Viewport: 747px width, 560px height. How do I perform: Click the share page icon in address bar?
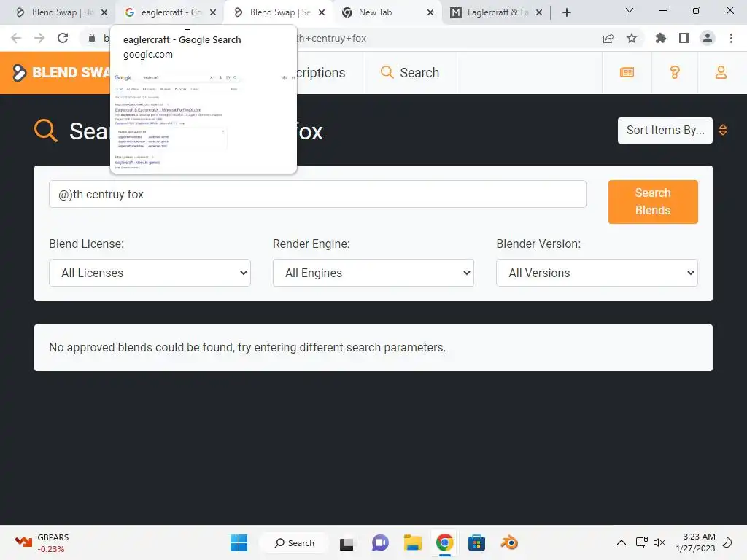coord(608,38)
